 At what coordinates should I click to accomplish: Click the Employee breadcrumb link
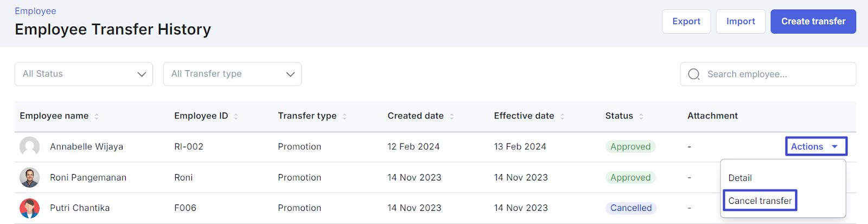click(x=35, y=11)
